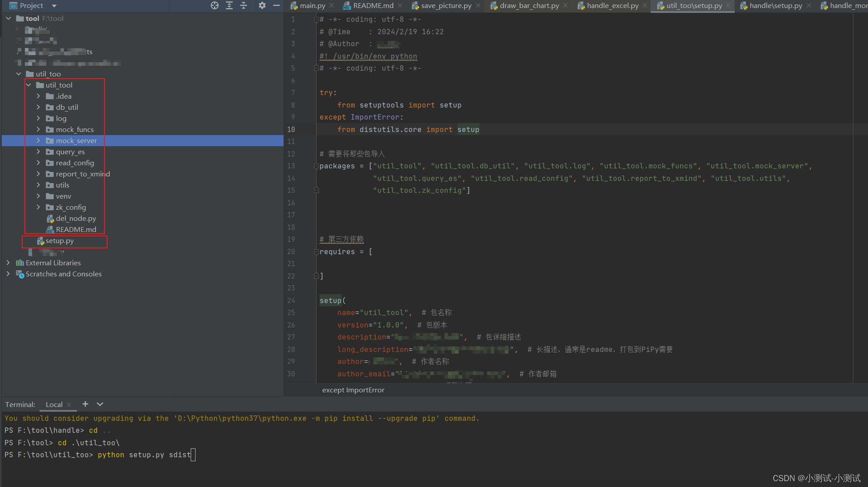Select the mock_server folder icon

50,140
